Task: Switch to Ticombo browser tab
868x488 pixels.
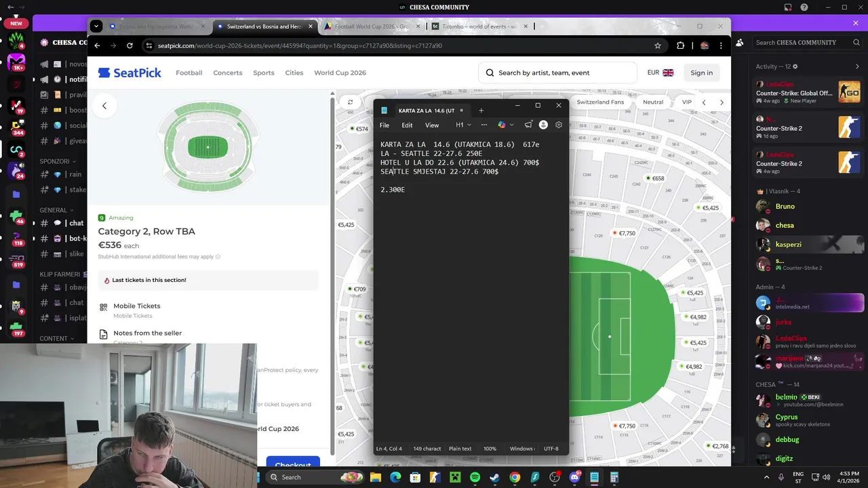Action: coord(480,26)
